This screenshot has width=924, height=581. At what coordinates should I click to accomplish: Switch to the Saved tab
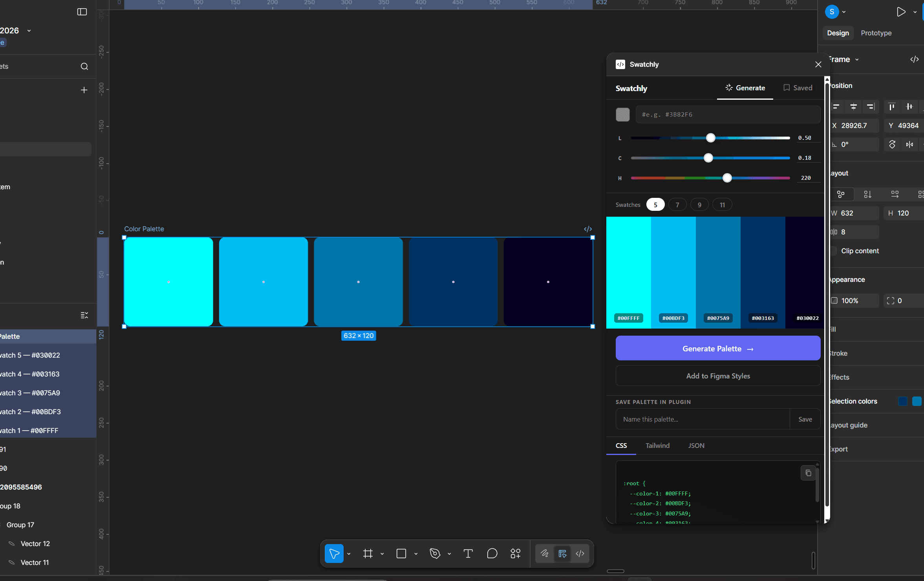tap(798, 88)
